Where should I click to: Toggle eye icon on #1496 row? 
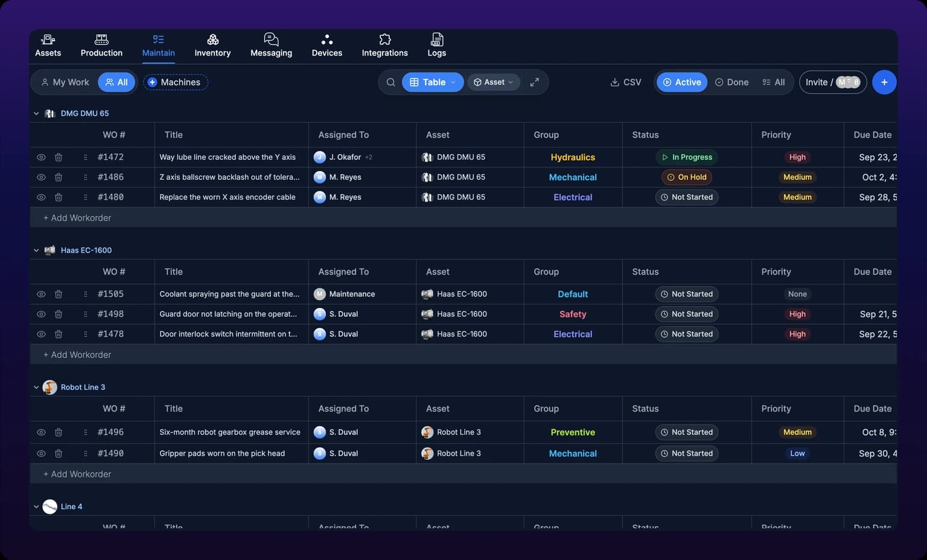tap(41, 432)
